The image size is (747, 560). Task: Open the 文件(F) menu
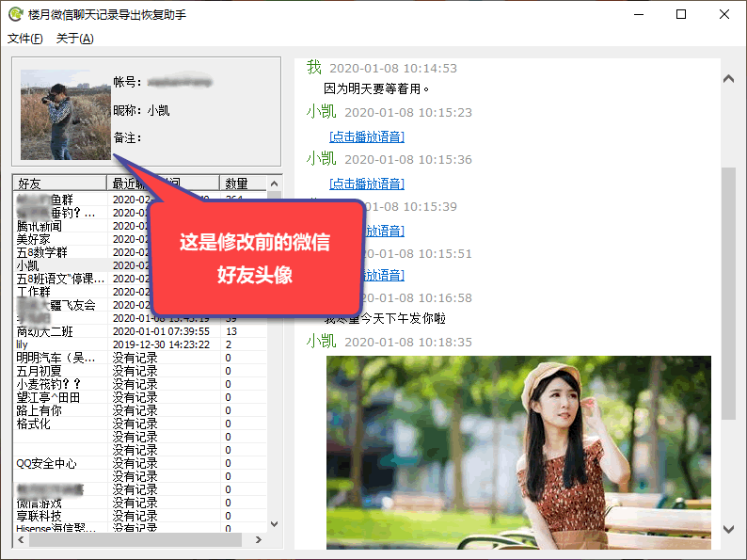point(24,39)
